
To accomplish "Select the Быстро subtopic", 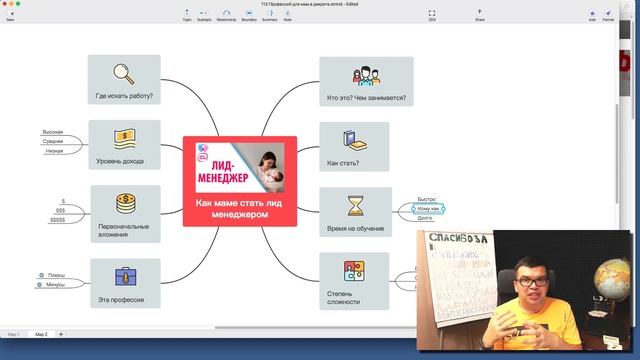I will pyautogui.click(x=426, y=199).
